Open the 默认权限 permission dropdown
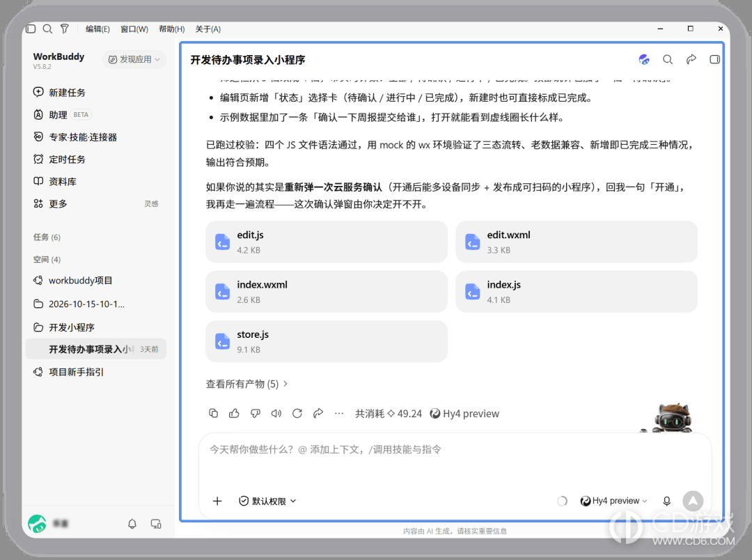Viewport: 752px width, 560px height. [x=267, y=501]
